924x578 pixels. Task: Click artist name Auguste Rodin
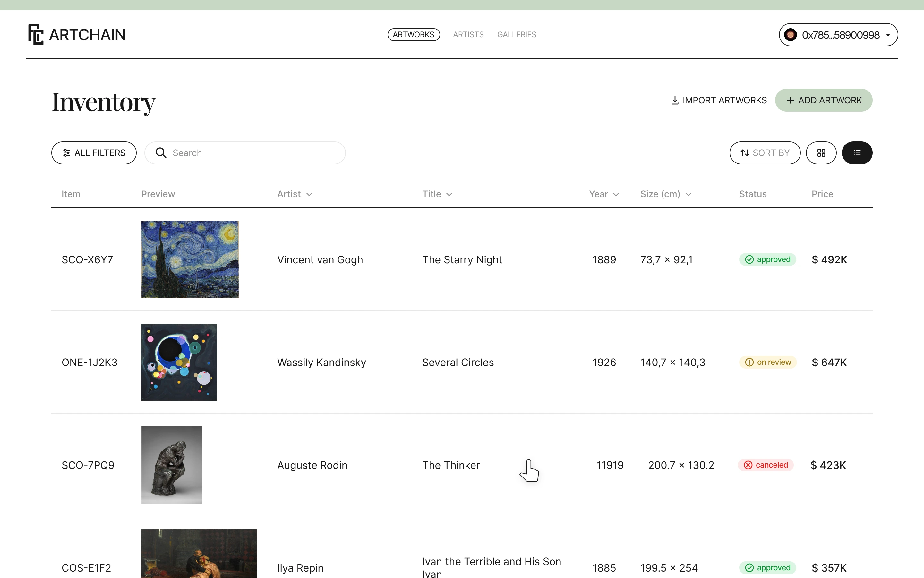coord(312,465)
